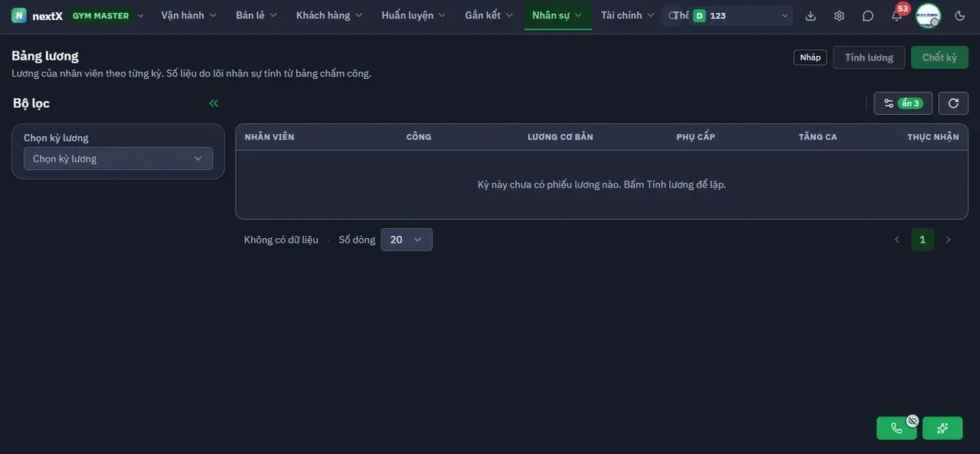Screen dimensions: 980x454
Task: Collapse the Bộ lọc filter panel
Action: (214, 103)
